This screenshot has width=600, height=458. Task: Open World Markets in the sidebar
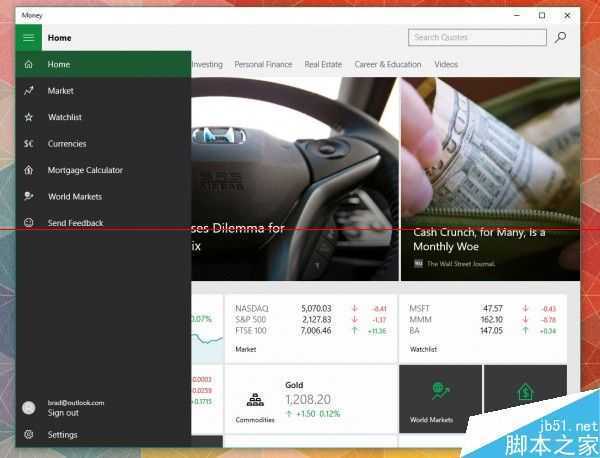point(103,196)
